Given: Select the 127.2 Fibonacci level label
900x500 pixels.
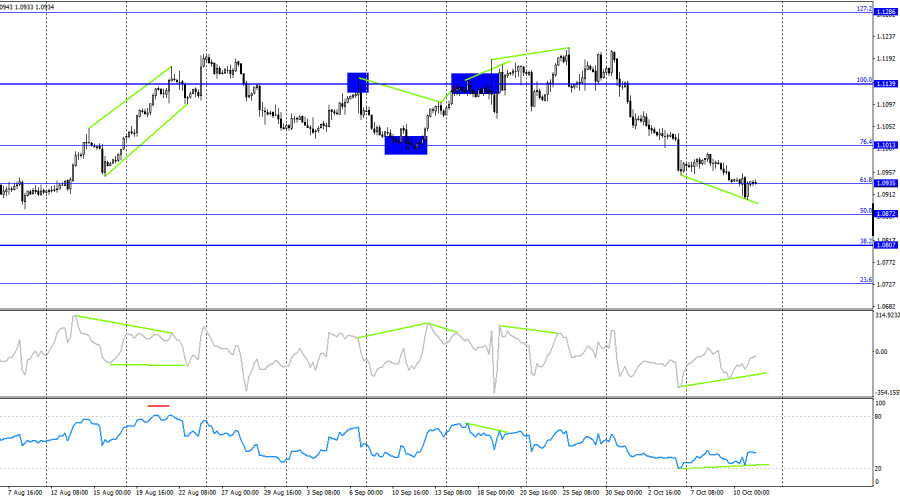Looking at the screenshot, I should (864, 9).
